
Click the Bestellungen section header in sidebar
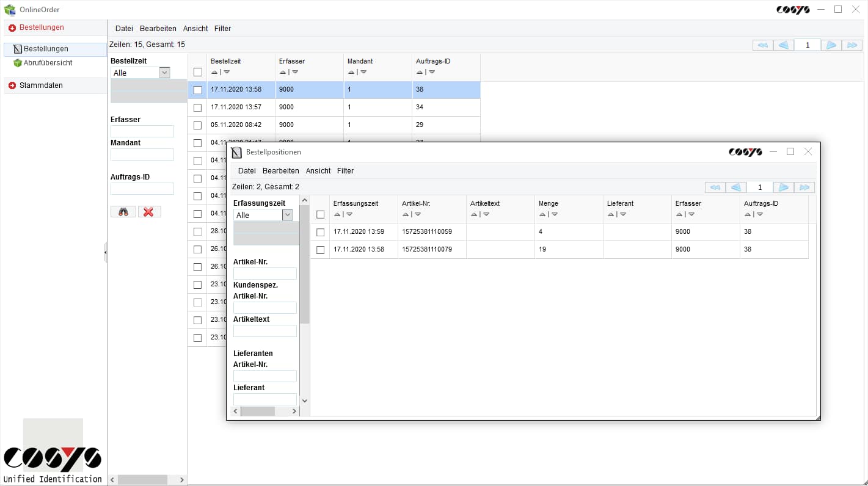tap(42, 27)
